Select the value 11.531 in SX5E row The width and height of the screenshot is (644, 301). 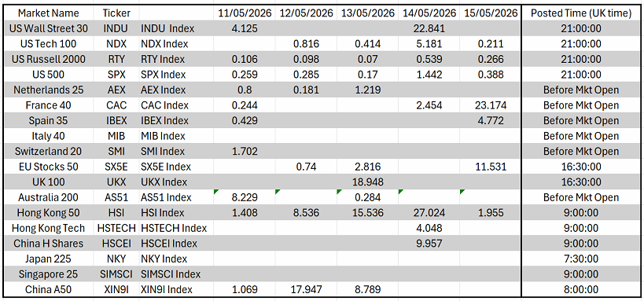[x=491, y=167]
